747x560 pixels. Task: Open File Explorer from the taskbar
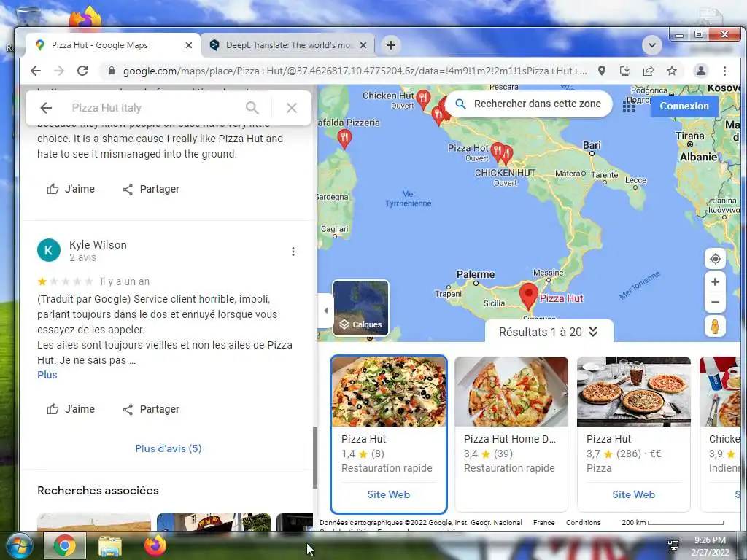click(110, 545)
